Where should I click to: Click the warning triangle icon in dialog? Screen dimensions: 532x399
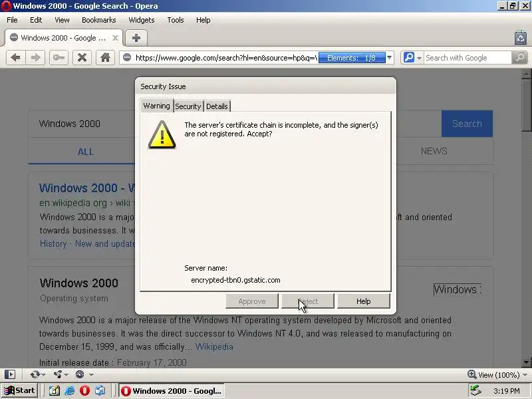[162, 135]
